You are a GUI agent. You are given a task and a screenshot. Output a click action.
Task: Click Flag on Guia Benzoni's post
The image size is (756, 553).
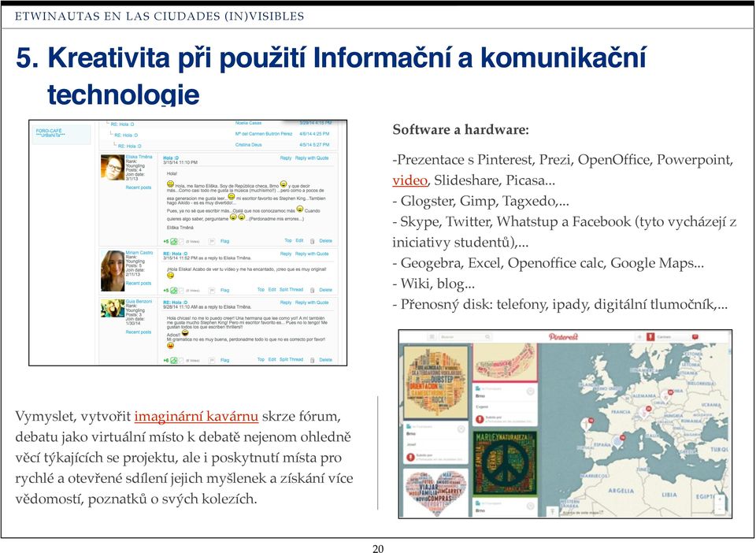click(x=225, y=360)
